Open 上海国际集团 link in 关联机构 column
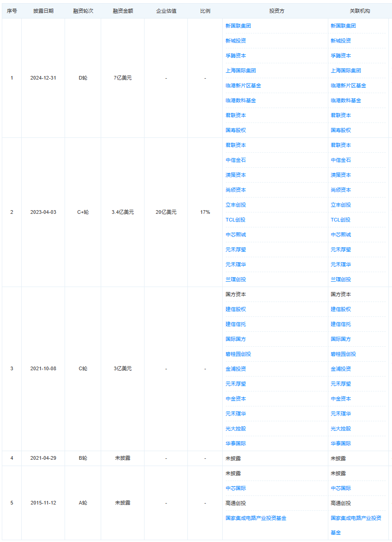Screen dimensions: 392x542 (x=346, y=71)
